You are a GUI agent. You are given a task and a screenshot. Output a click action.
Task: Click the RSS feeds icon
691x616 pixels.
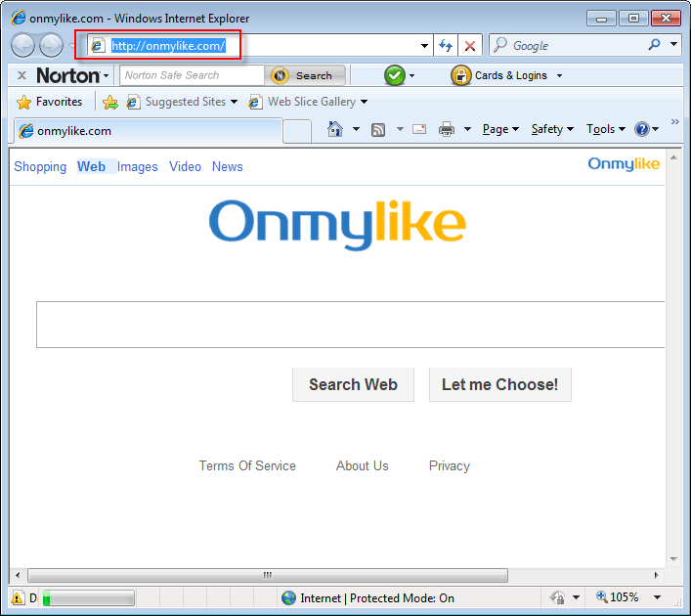tap(378, 130)
